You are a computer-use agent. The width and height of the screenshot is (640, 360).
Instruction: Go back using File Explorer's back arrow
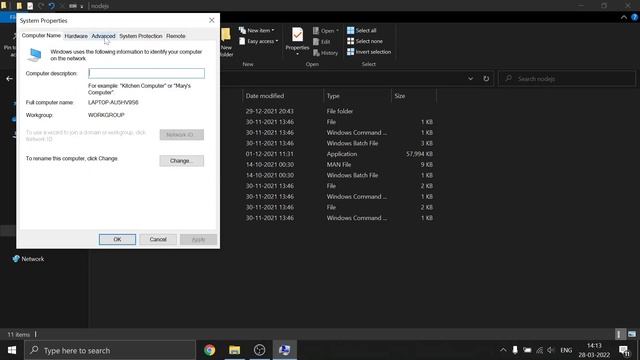pyautogui.click(x=9, y=78)
